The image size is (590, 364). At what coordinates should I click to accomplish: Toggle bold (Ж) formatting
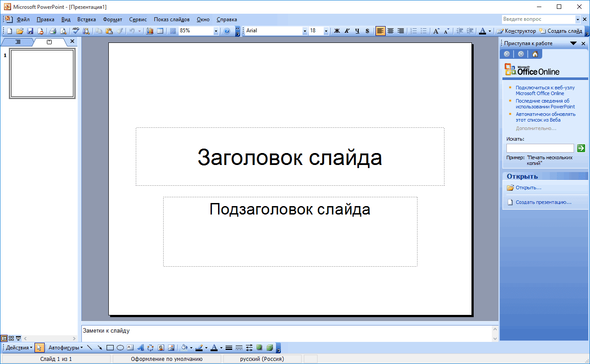337,31
